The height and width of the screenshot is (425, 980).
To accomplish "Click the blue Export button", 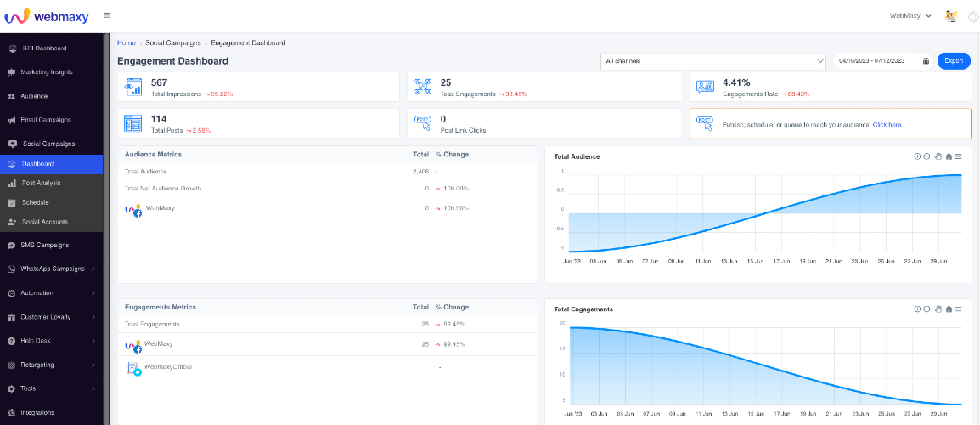I will click(954, 61).
